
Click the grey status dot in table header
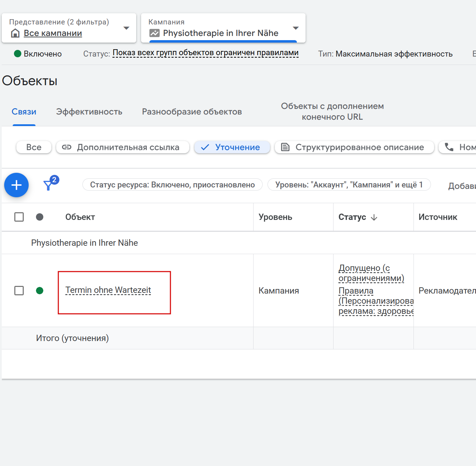click(40, 217)
